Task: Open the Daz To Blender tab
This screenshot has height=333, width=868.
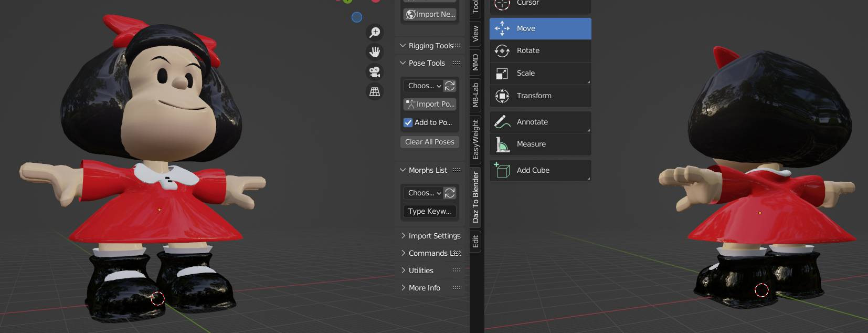Action: pos(475,197)
